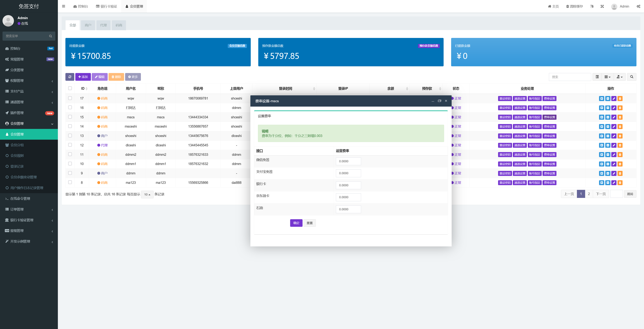Expand the 权限管理 sidebar menu

point(29,81)
